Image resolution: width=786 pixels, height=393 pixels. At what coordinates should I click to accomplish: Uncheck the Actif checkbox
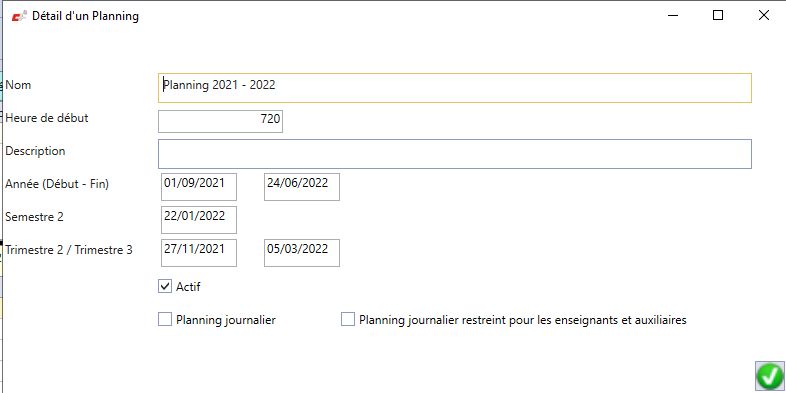pyautogui.click(x=164, y=287)
